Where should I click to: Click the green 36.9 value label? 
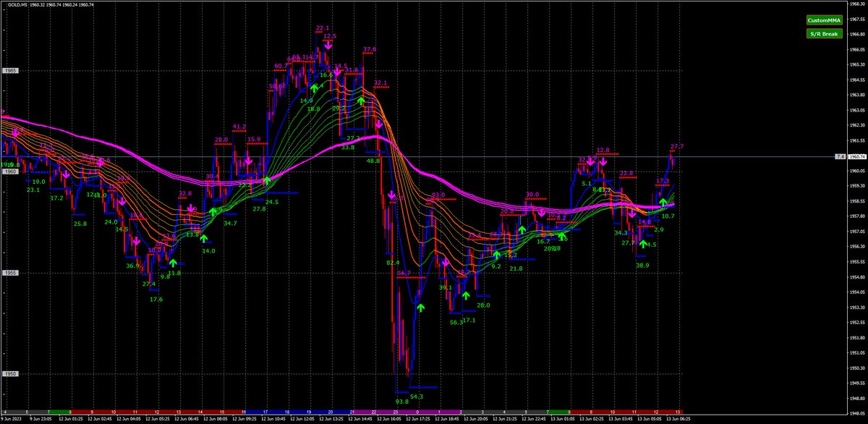[132, 266]
